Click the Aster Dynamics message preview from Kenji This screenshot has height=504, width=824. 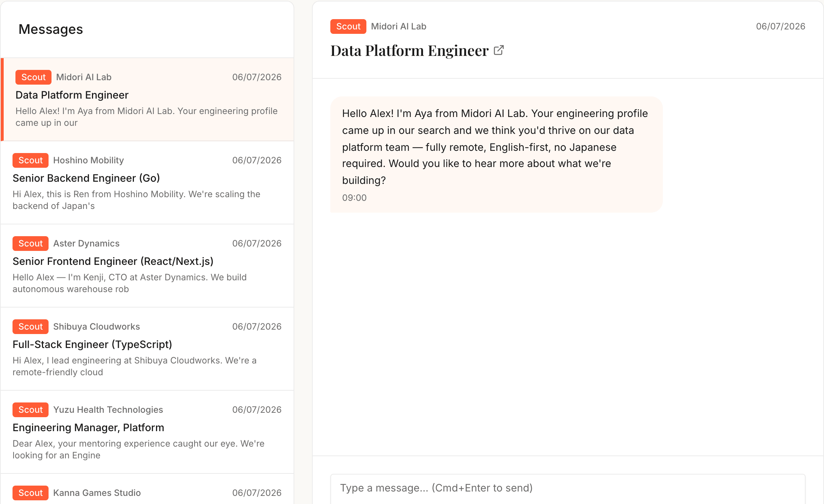click(129, 283)
